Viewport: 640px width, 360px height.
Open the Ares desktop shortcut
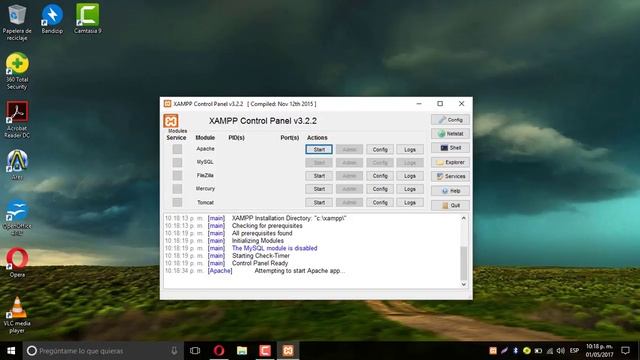click(17, 165)
